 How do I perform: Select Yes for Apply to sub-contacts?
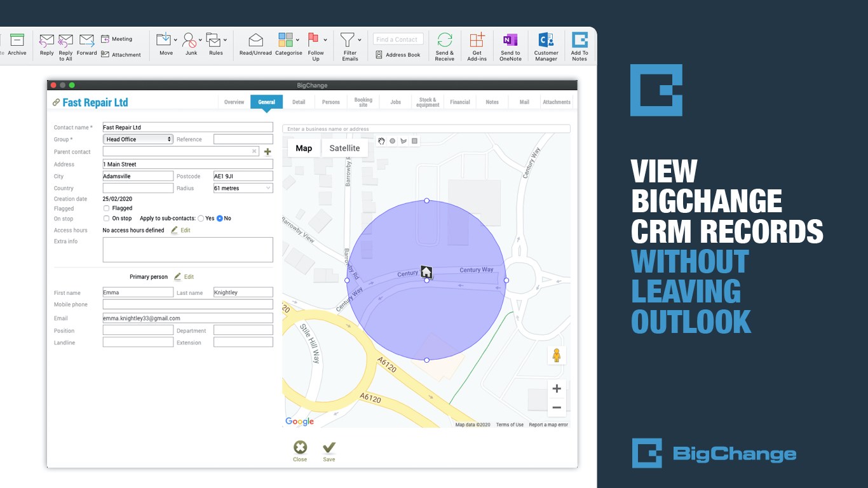[x=201, y=218]
